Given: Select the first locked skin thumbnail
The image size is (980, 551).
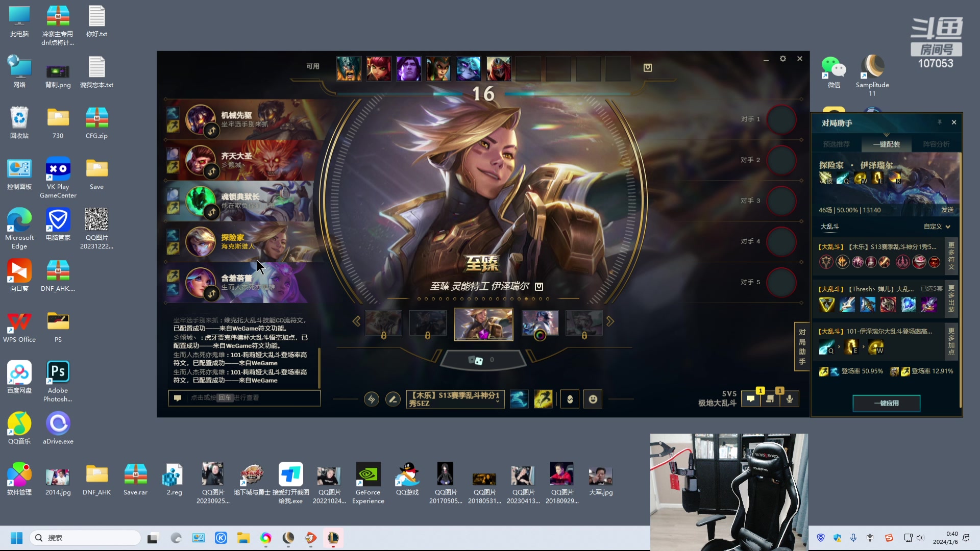Looking at the screenshot, I should click(384, 323).
